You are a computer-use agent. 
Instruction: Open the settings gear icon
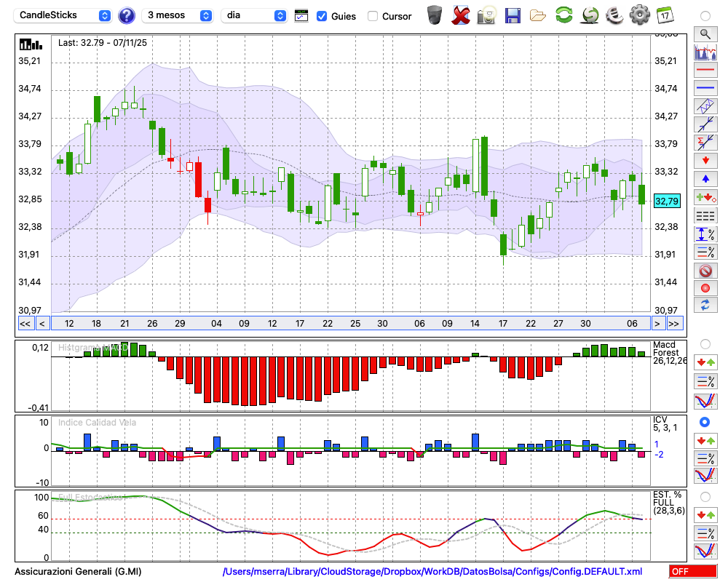point(639,15)
